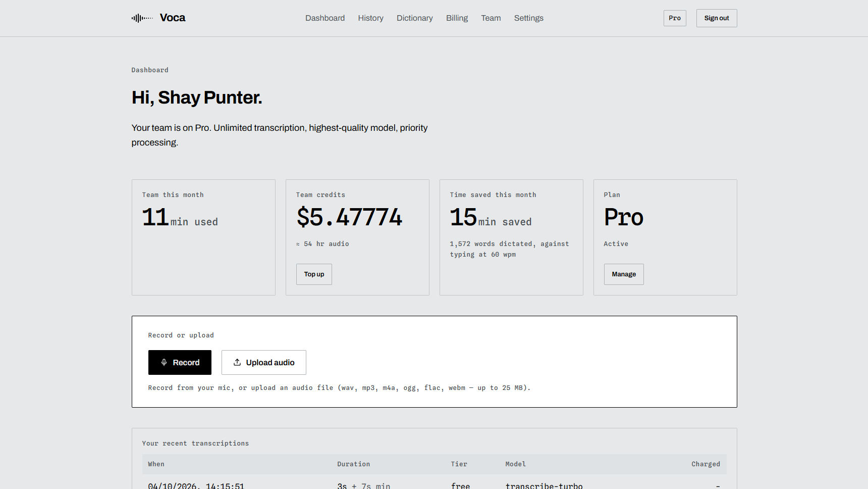
Task: Click the 'Tier' column header
Action: click(459, 464)
